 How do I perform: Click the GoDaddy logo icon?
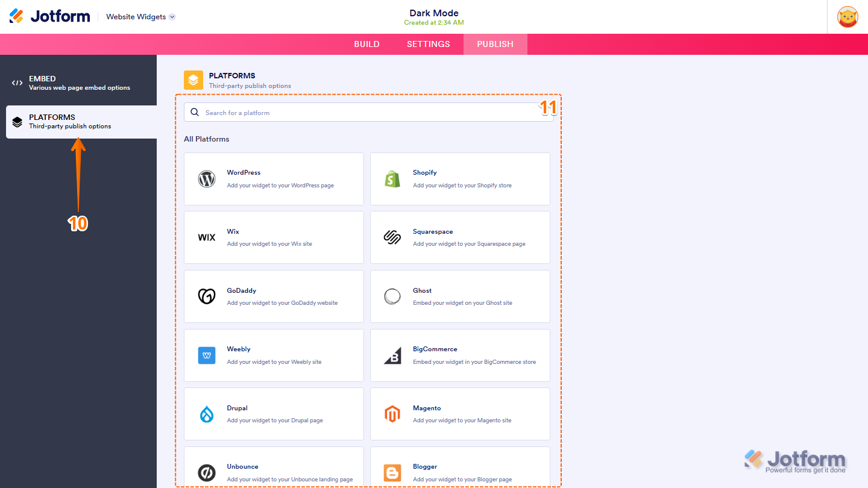pos(207,296)
